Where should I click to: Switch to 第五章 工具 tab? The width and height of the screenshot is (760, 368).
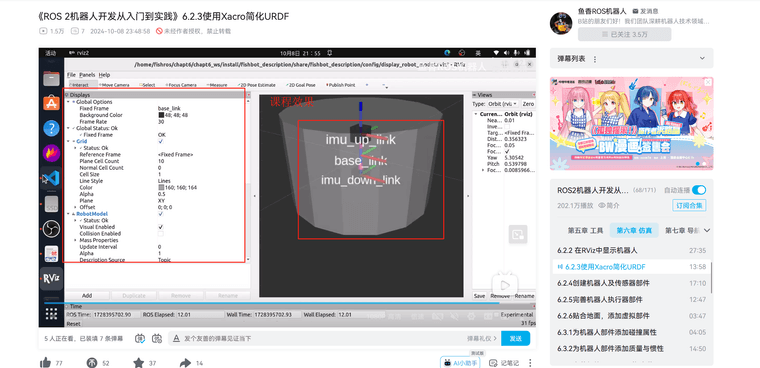click(585, 230)
